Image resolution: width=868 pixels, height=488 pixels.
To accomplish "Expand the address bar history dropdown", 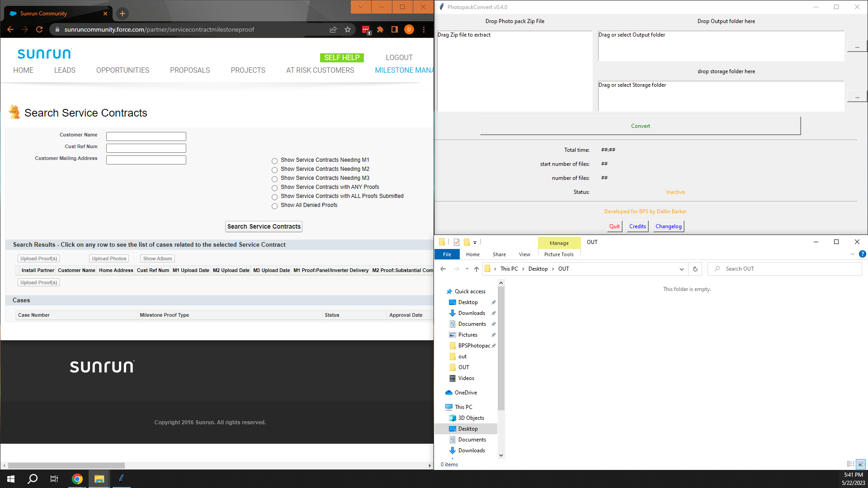I will coord(681,269).
